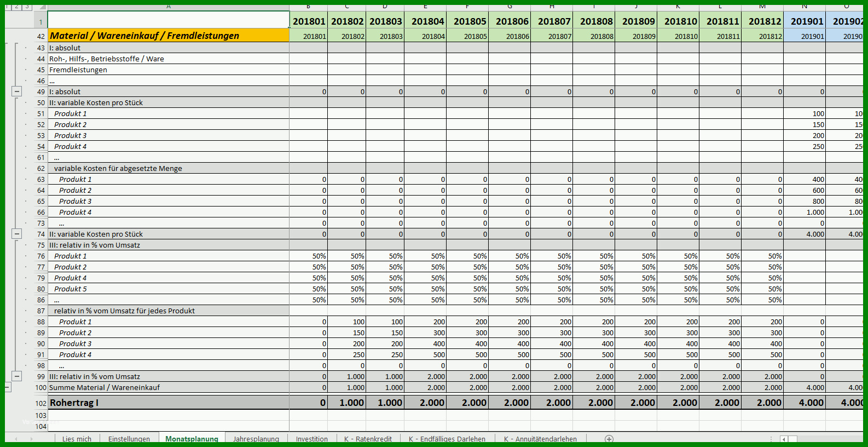Select the large 201812 header in row 1

point(762,21)
